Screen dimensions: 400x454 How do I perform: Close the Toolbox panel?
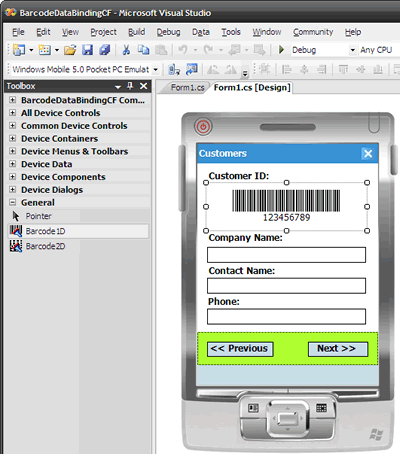coord(144,86)
